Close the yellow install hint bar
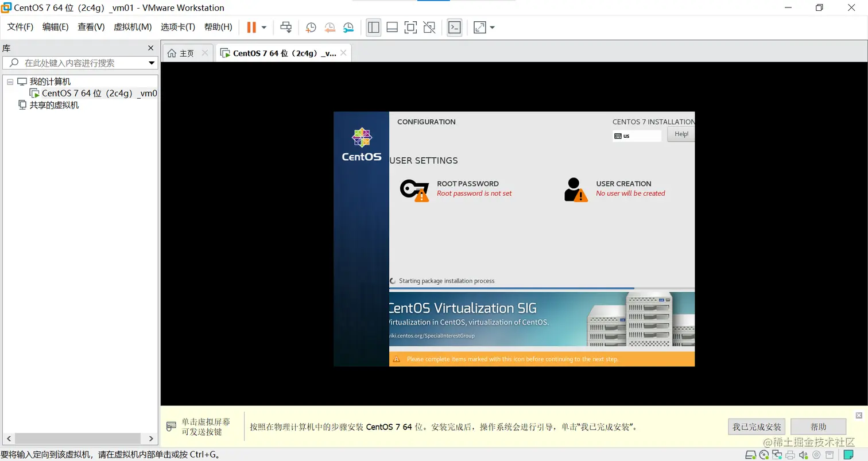The width and height of the screenshot is (868, 461). [x=859, y=415]
